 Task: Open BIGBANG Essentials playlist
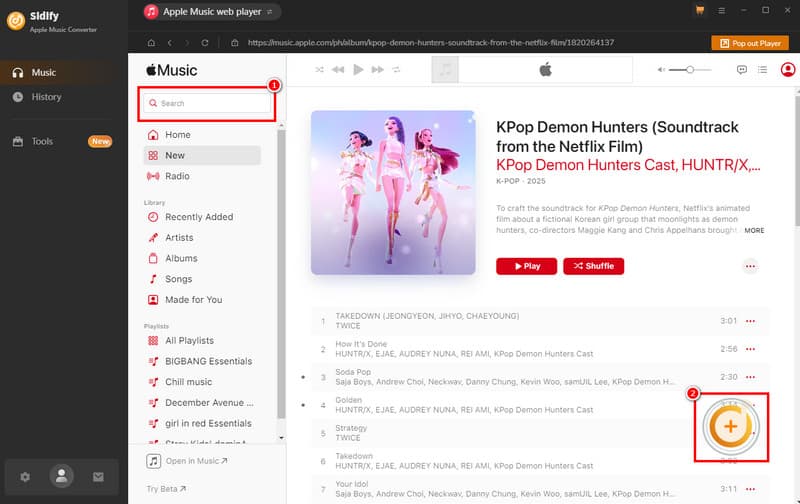coord(202,361)
